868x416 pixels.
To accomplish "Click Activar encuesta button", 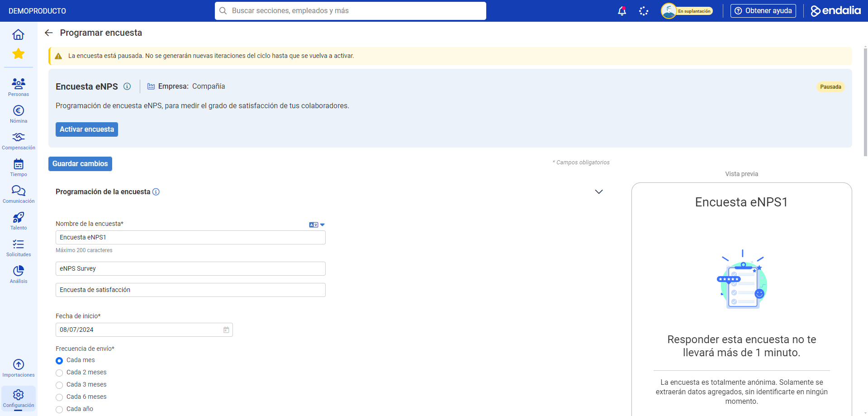I will 87,129.
